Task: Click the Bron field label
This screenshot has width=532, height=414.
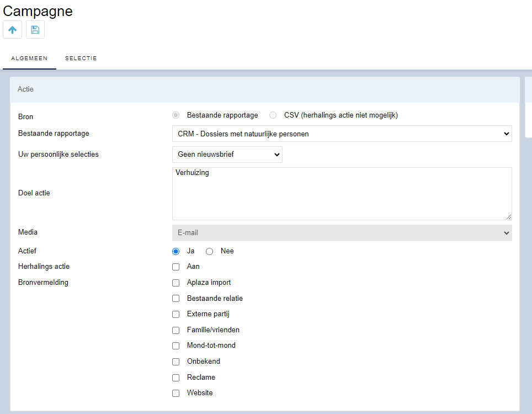Action: coord(25,116)
